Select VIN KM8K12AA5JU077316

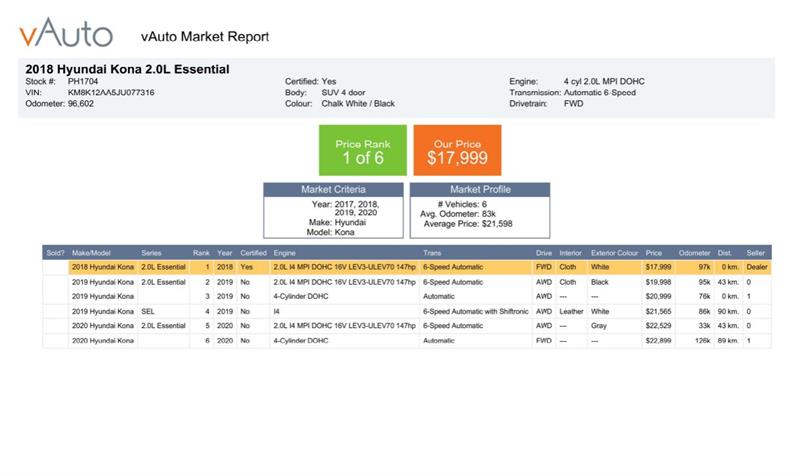pos(111,93)
